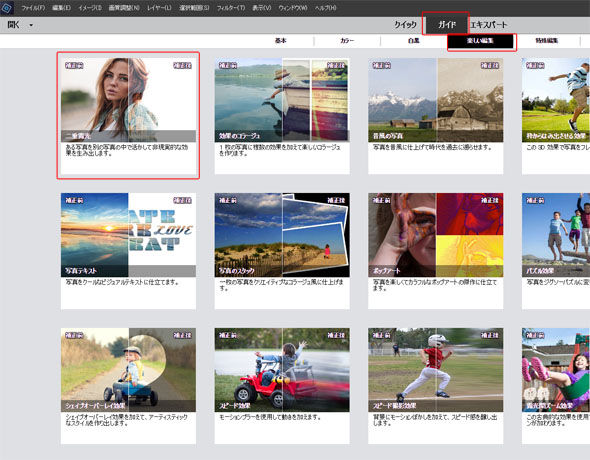Image resolution: width=590 pixels, height=460 pixels.
Task: Click the Photoshop Elements app icon
Action: 7,8
